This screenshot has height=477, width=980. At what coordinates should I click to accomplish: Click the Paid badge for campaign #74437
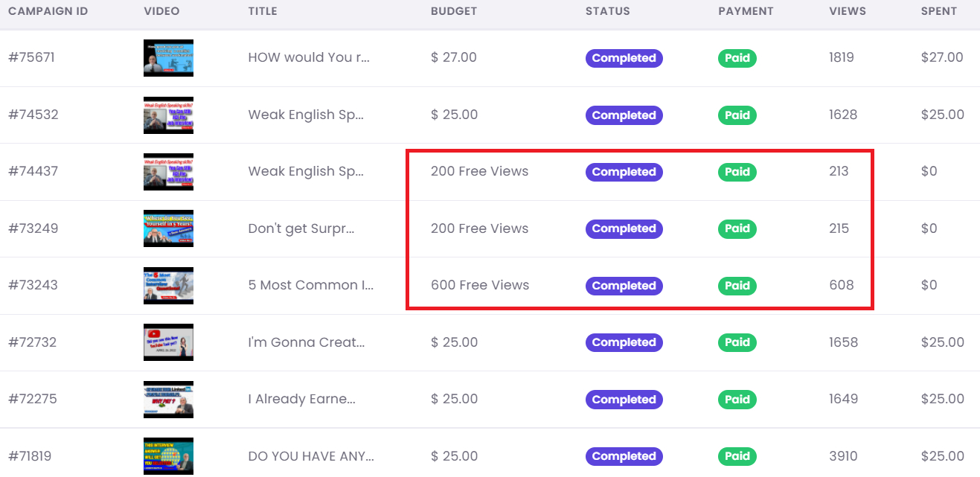(x=737, y=172)
